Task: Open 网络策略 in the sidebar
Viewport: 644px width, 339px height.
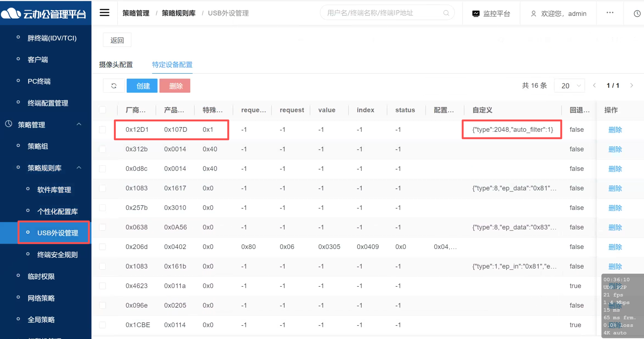Action: point(41,298)
